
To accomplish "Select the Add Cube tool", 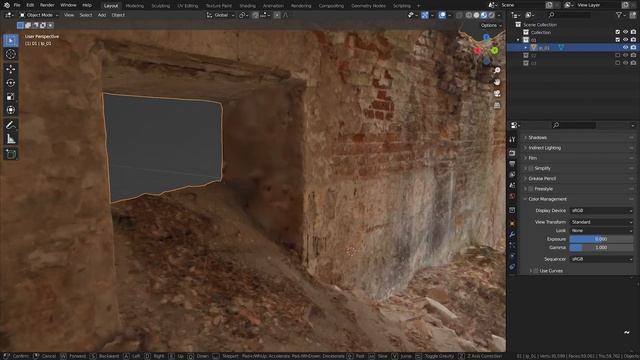I will point(11,154).
